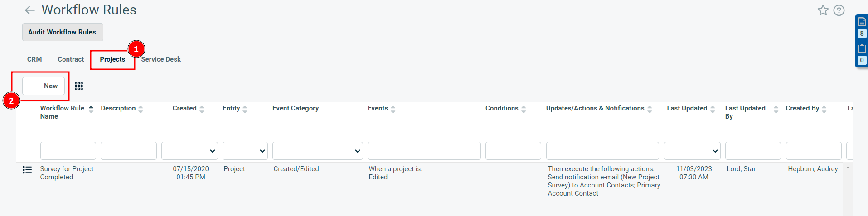Click the Audit Workflow Rules button

coord(63,32)
